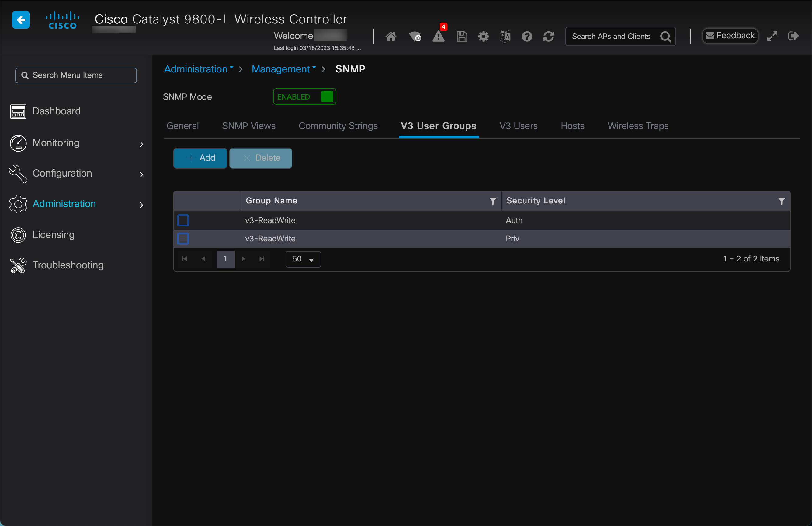Open Dashboard from the sidebar
The height and width of the screenshot is (526, 812).
57,111
